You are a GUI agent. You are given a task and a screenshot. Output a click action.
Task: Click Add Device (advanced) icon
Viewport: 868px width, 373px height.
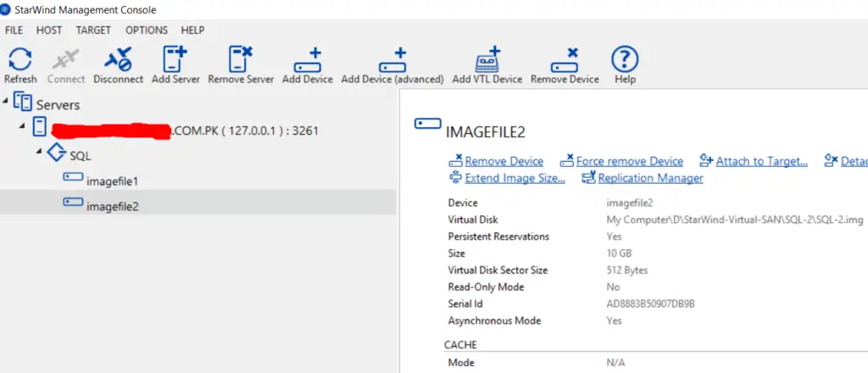tap(392, 59)
